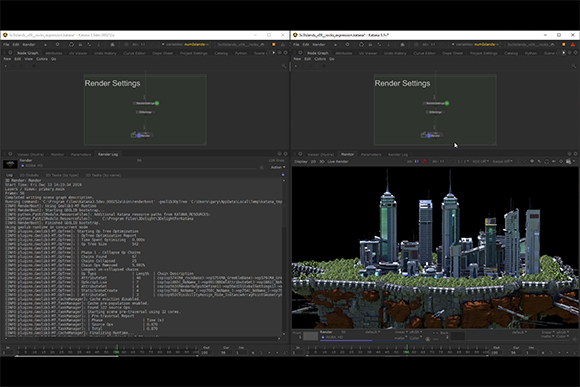
Task: Click orange status indicator in left window toolbar
Action: [274, 44]
